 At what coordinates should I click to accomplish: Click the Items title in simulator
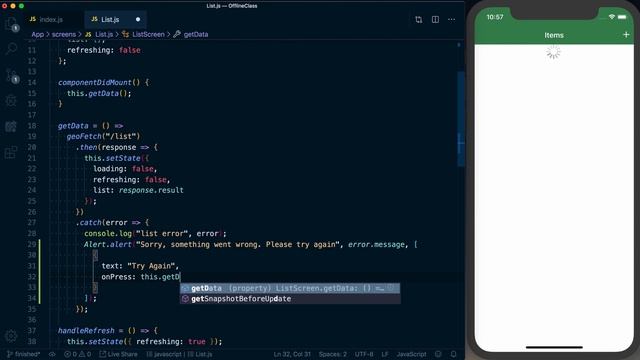tap(554, 35)
